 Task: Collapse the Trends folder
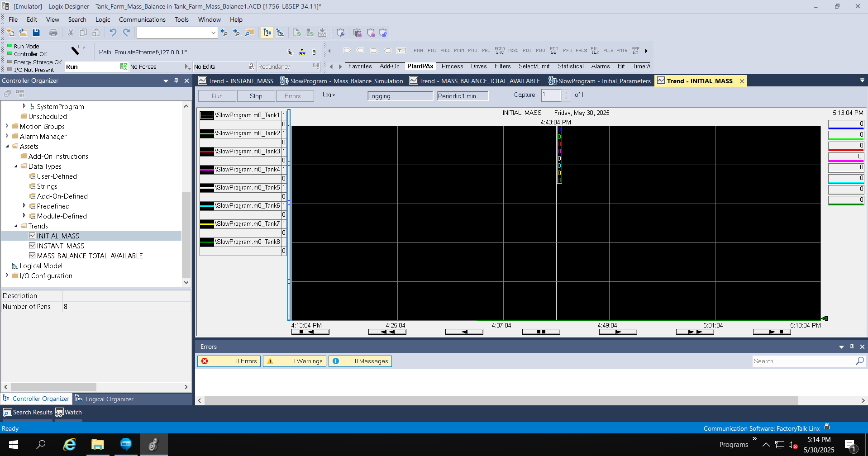(x=16, y=226)
